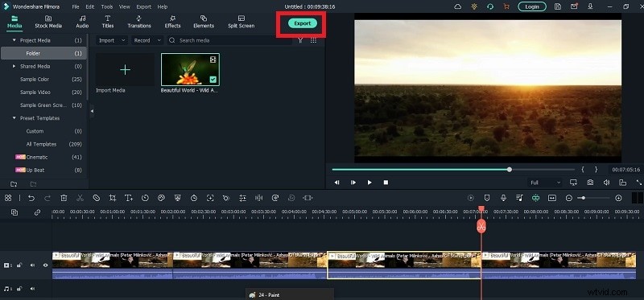Toggle the lock on audio track 1
Viewport: 644px width, 300px height.
[x=19, y=289]
